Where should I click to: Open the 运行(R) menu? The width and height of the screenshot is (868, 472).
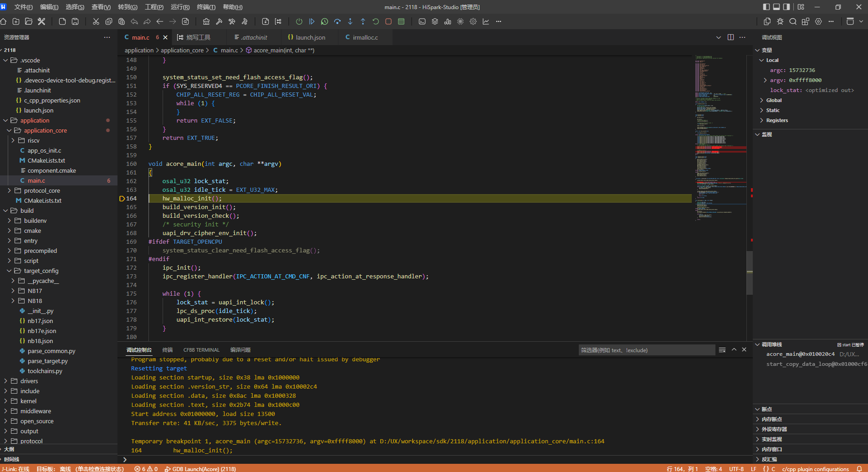(x=180, y=7)
